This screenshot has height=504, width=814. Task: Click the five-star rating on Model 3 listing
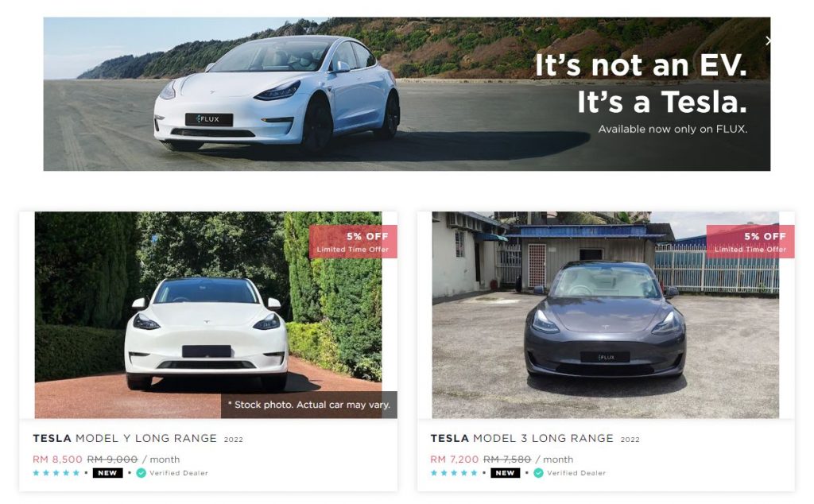tap(454, 473)
